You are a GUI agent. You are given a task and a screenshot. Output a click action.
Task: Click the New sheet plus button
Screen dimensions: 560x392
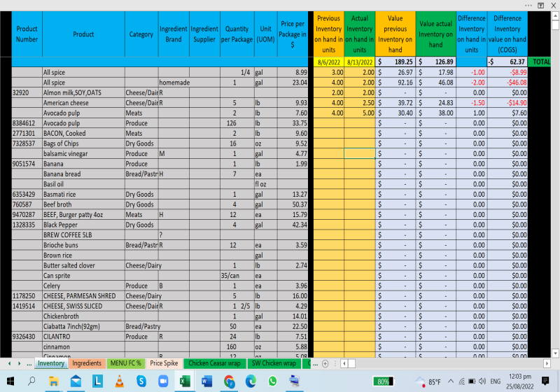[x=325, y=363]
